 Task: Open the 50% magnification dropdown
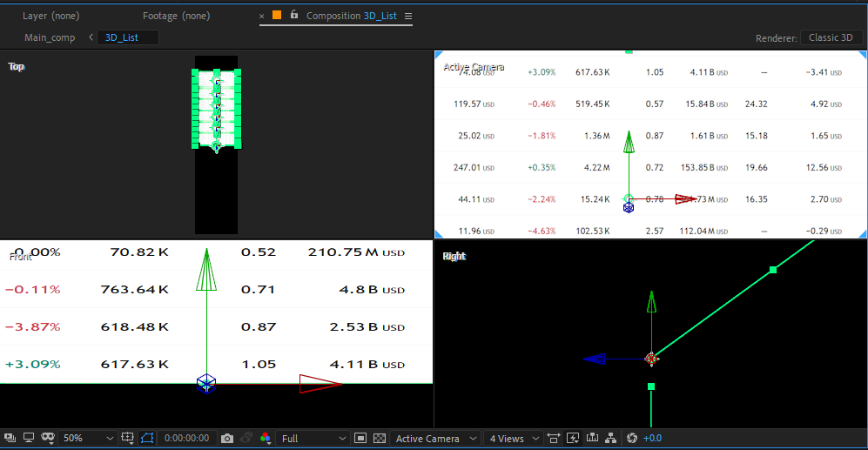[85, 439]
